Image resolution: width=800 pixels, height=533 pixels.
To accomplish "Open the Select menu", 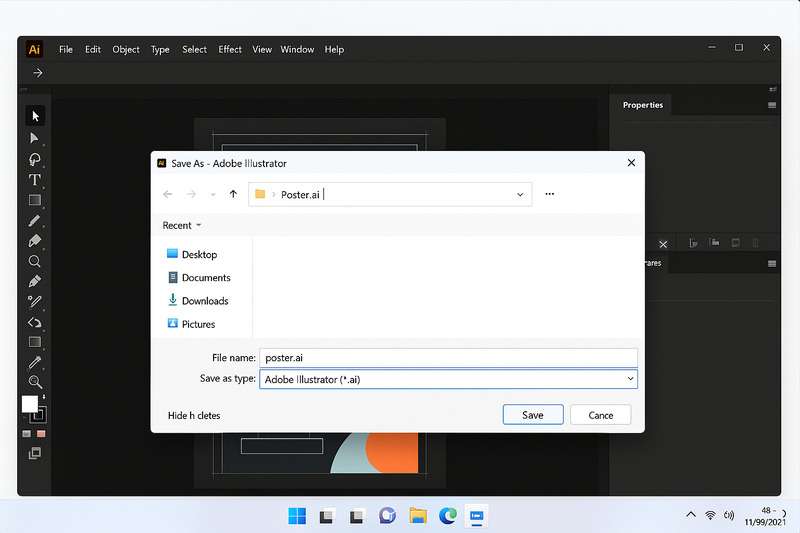I will [x=194, y=49].
